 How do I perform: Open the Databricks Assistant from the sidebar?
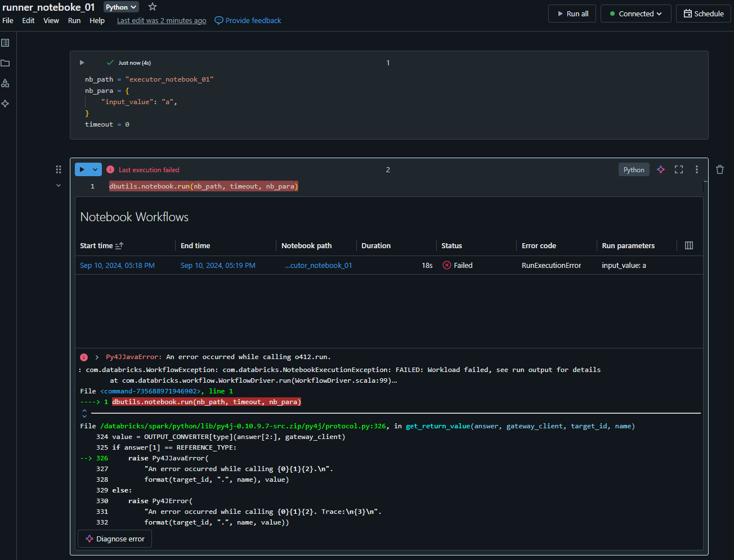pos(6,104)
